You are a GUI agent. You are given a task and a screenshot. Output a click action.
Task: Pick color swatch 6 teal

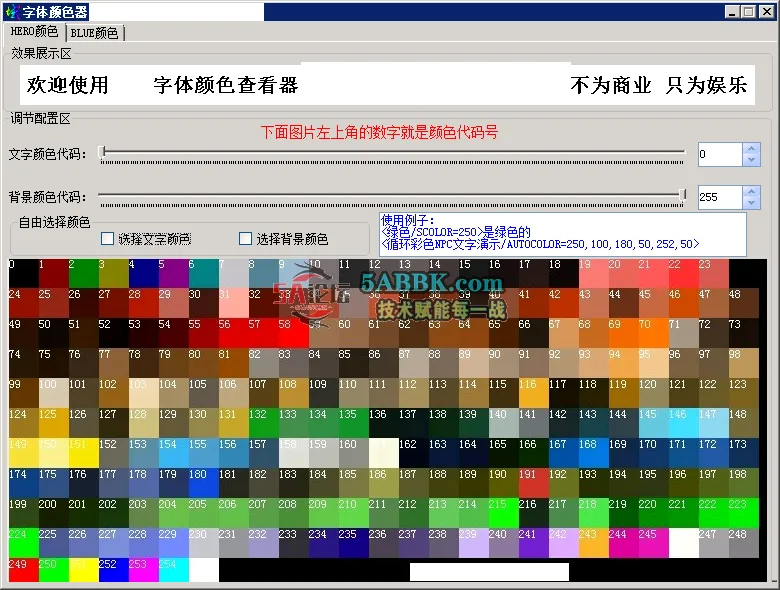[x=203, y=274]
